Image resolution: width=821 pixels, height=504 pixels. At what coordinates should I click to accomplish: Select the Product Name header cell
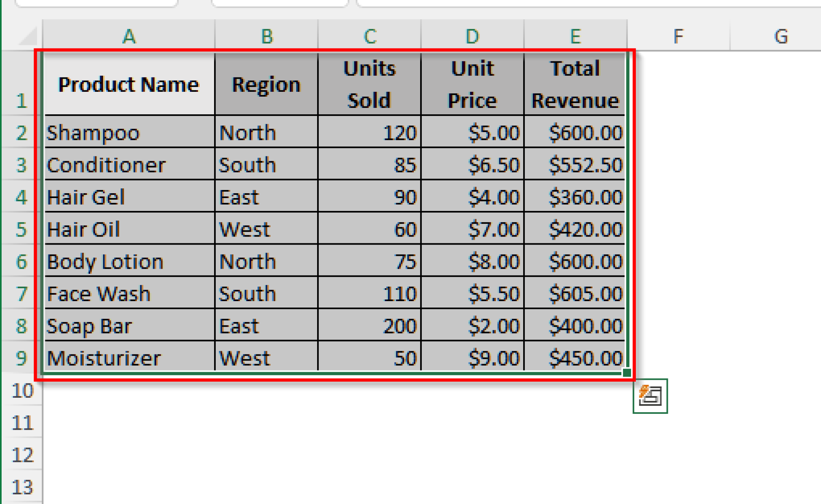tap(129, 84)
